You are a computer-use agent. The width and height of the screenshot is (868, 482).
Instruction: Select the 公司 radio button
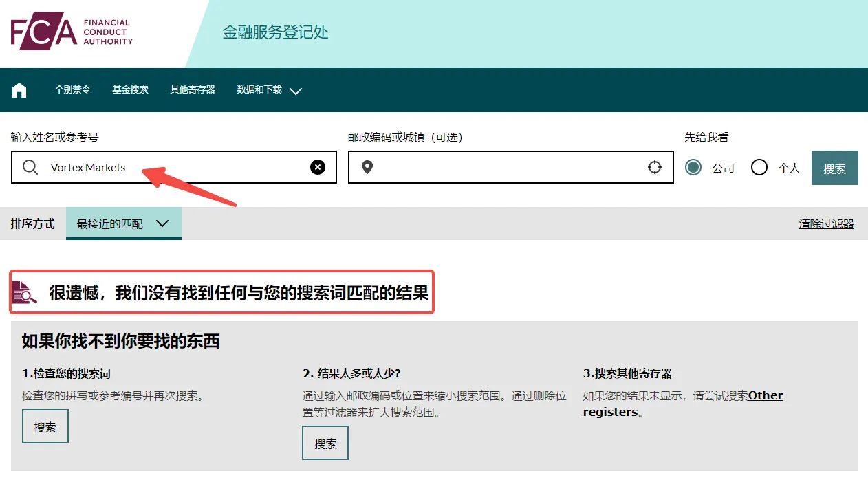pyautogui.click(x=693, y=167)
